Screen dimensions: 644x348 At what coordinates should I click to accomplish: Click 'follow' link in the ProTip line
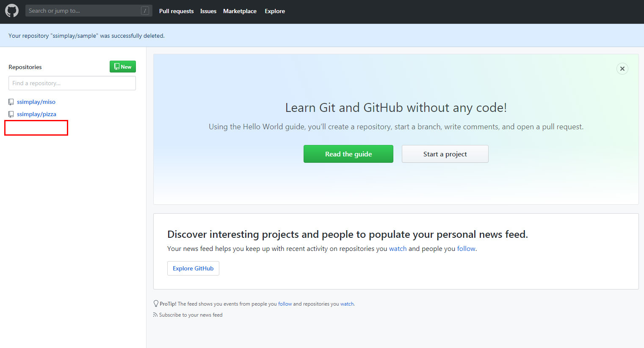tap(285, 304)
